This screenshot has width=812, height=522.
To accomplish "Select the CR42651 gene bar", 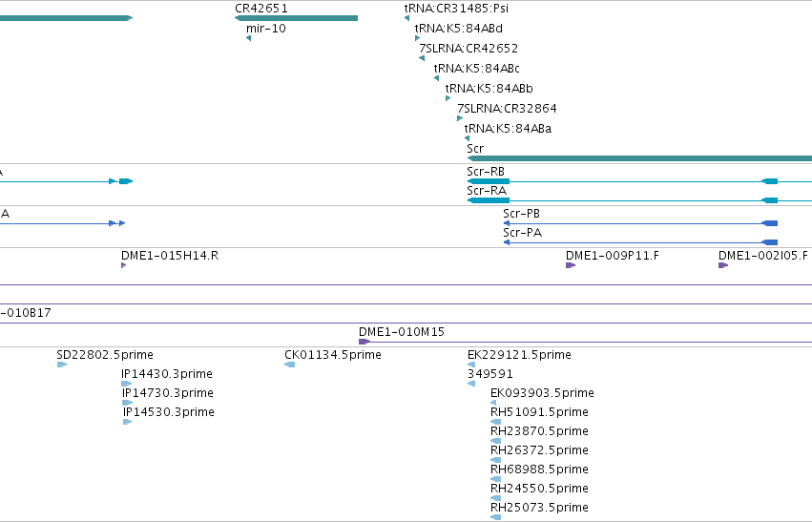I will 296,18.
